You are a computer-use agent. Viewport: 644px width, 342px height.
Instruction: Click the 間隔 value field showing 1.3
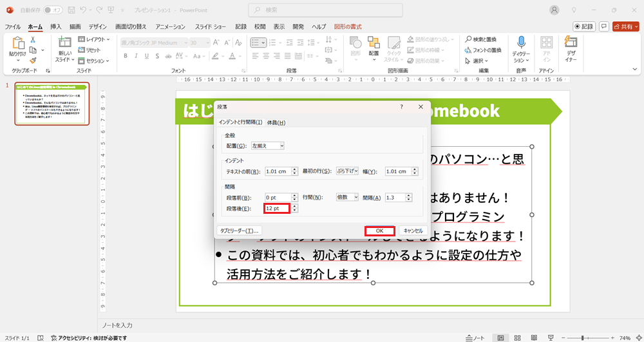coord(395,198)
